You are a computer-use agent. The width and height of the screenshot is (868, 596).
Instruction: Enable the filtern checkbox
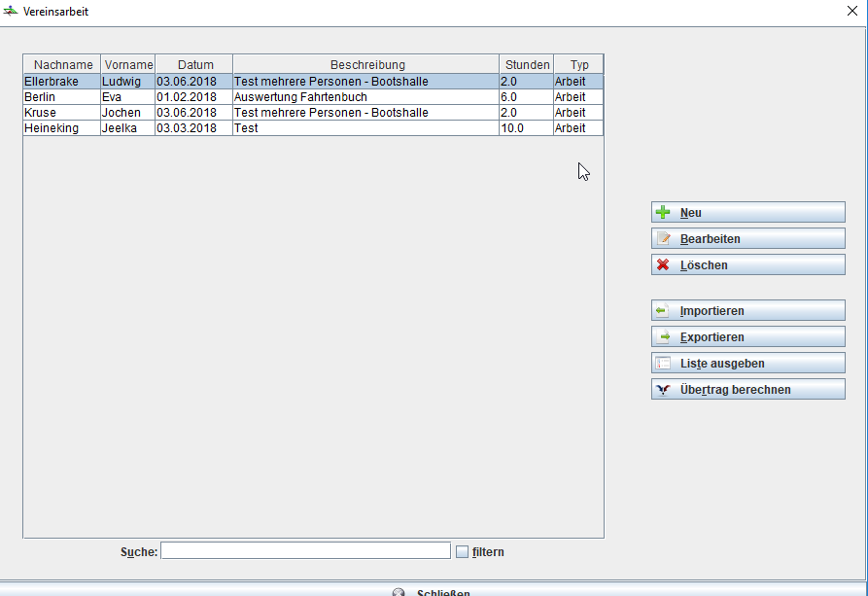pyautogui.click(x=462, y=552)
